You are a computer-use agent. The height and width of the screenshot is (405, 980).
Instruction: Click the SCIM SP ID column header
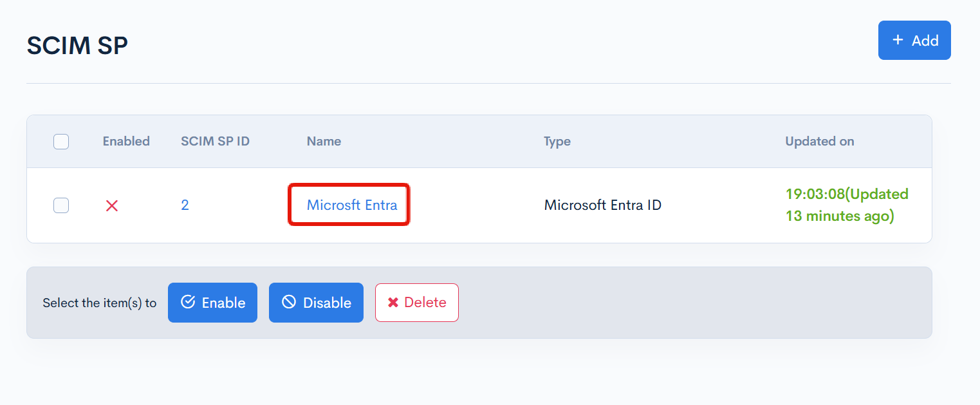coord(215,142)
